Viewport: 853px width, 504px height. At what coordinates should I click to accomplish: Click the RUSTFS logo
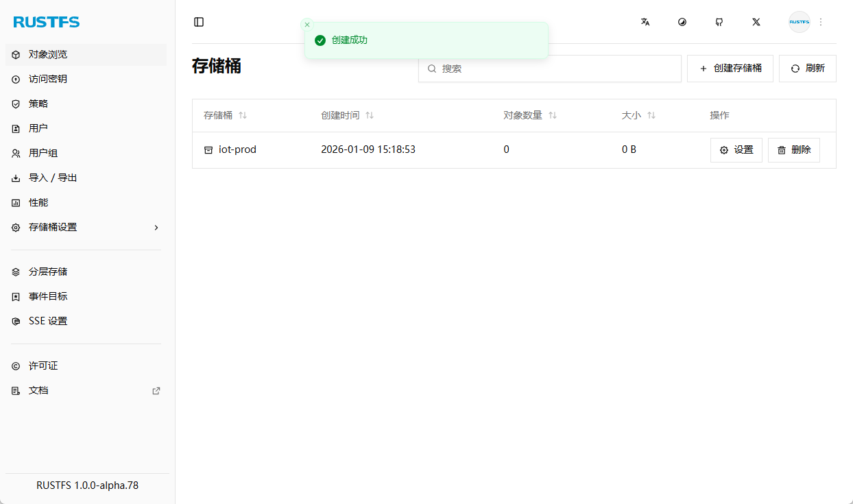[x=47, y=22]
